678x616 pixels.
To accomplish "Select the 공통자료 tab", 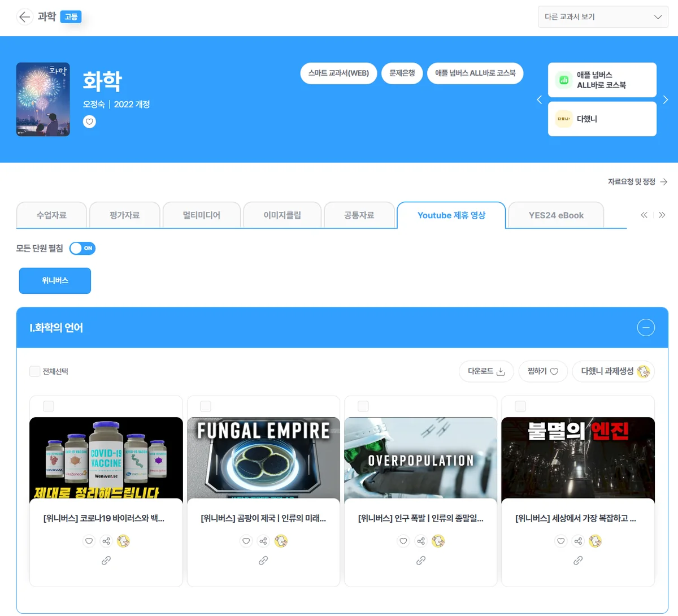I will tap(359, 215).
